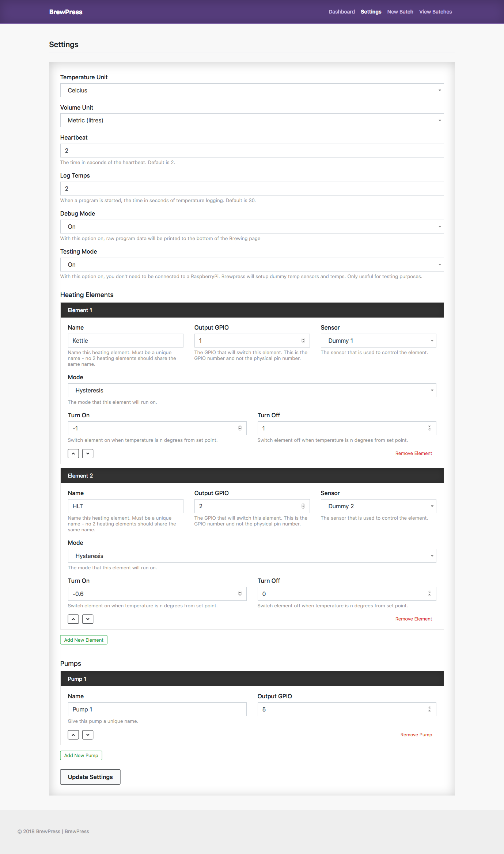Open Element 2 Sensor dropdown showing Dummy 2
Screen dimensions: 504x854
coord(378,506)
